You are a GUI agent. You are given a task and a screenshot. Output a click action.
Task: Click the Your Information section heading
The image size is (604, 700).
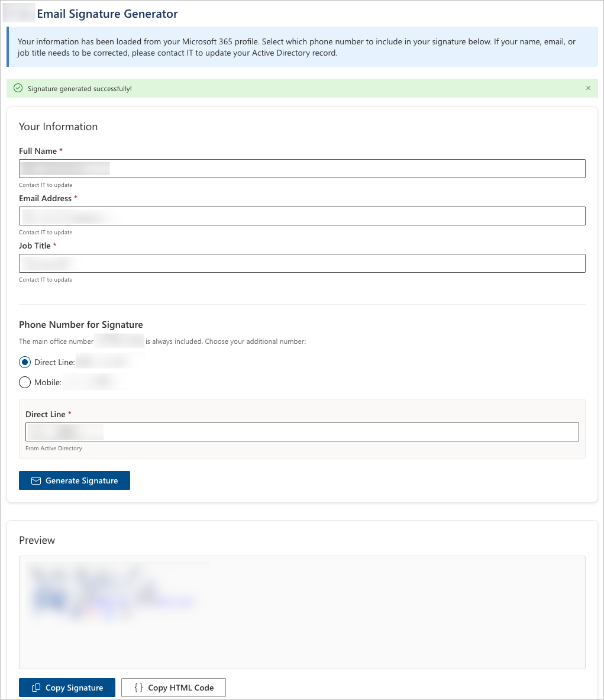[x=58, y=126]
